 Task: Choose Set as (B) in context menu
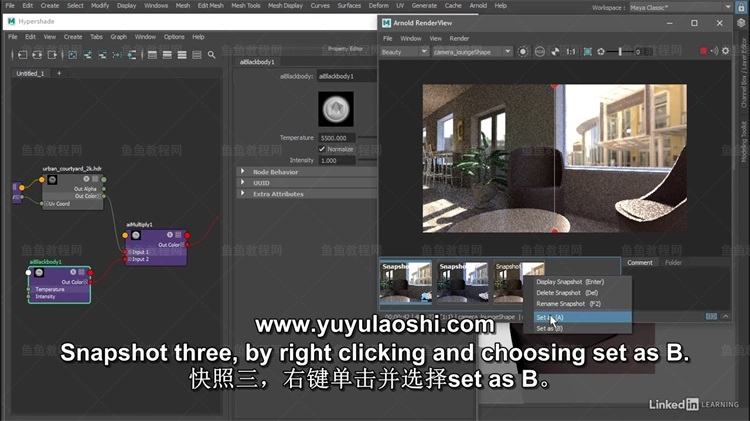[x=583, y=328]
